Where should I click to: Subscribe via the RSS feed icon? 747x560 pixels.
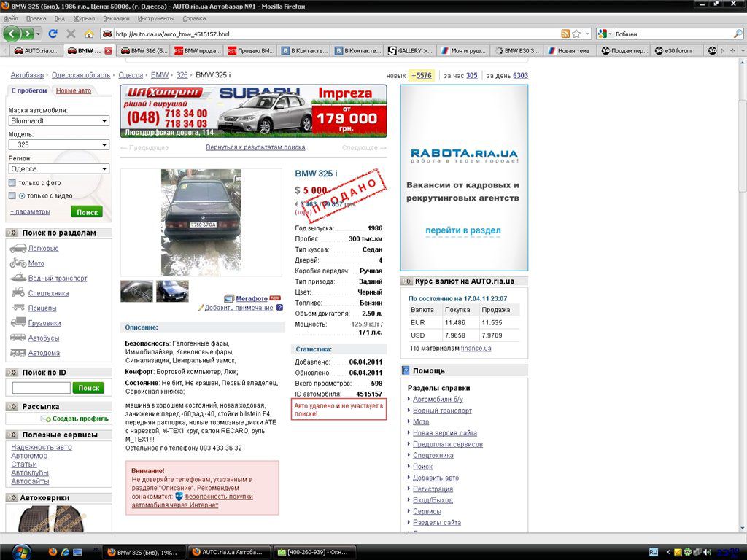(565, 34)
